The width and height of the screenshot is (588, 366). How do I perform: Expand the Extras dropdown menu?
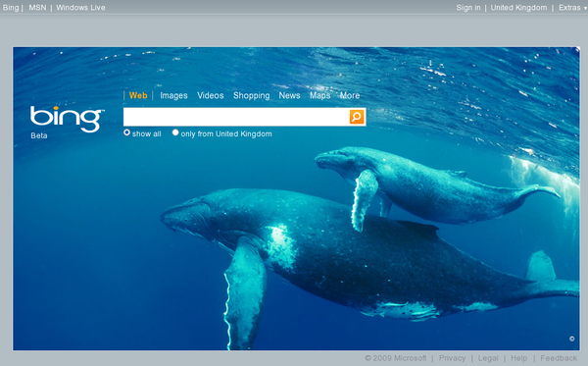(572, 8)
